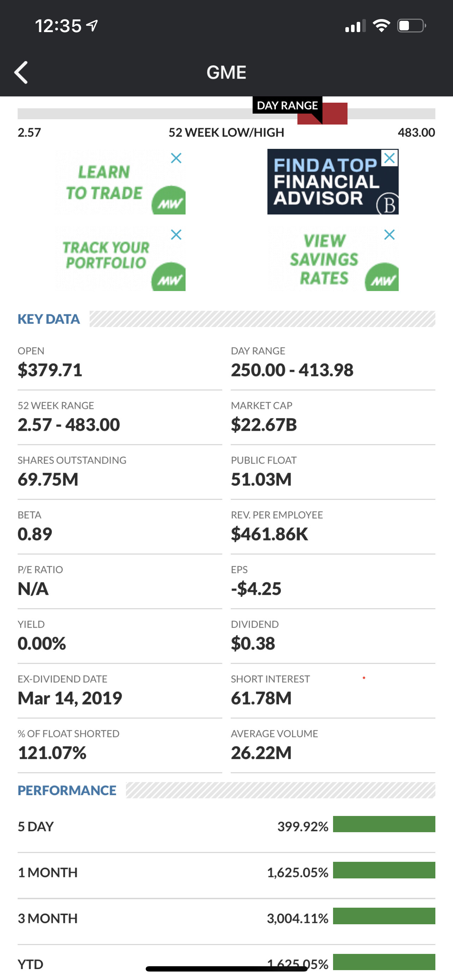Tap shares outstanding value 69.75M
Screen dimensions: 453x980
48,479
